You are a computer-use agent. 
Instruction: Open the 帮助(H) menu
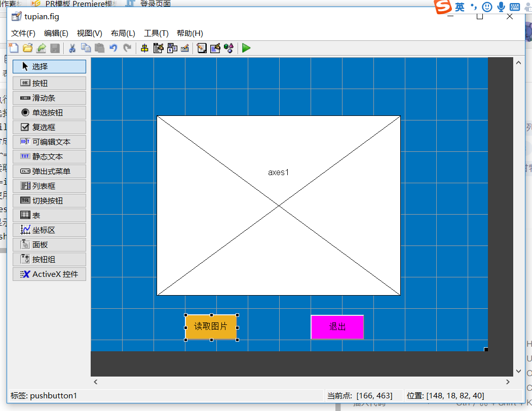(x=189, y=33)
